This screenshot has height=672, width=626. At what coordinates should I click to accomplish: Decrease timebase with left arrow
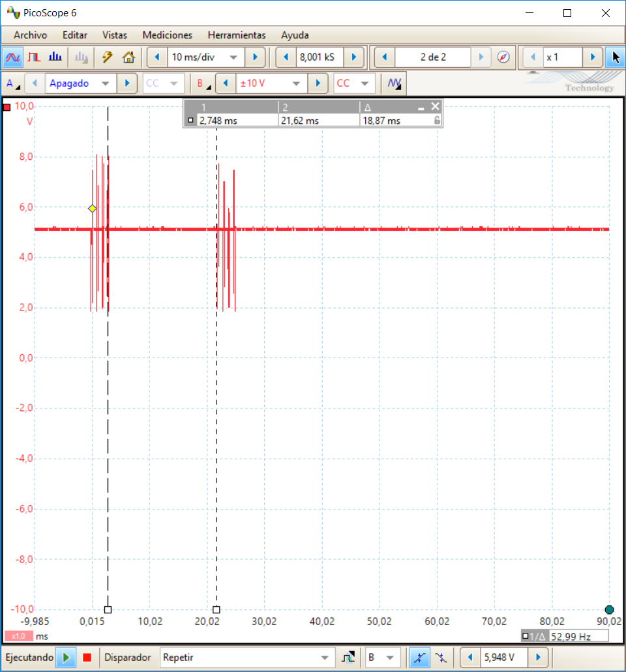pyautogui.click(x=156, y=57)
